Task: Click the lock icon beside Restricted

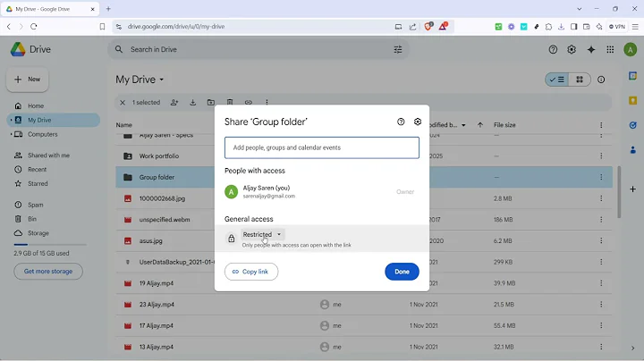Action: click(x=232, y=239)
